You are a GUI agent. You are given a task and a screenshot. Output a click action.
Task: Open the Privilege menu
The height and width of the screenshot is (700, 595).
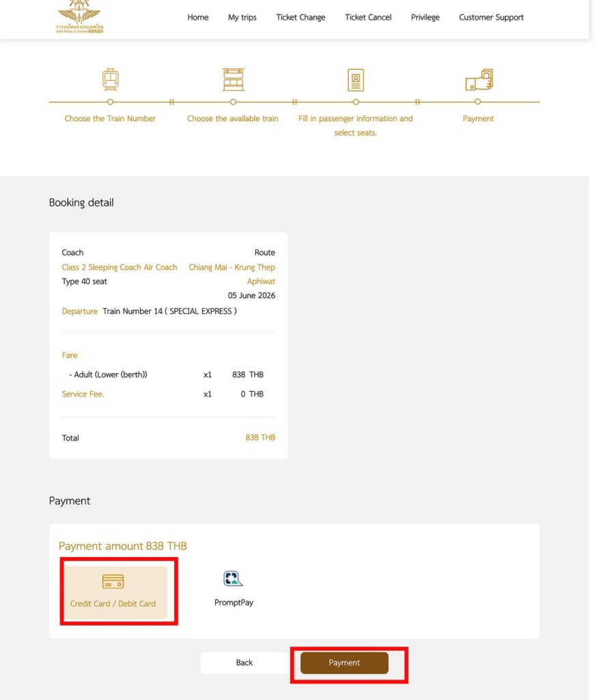click(425, 17)
